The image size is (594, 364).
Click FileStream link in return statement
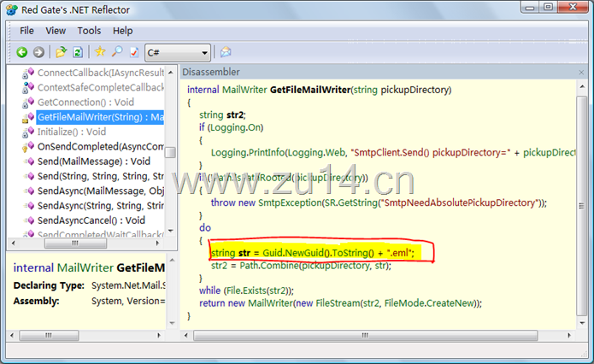tap(338, 303)
